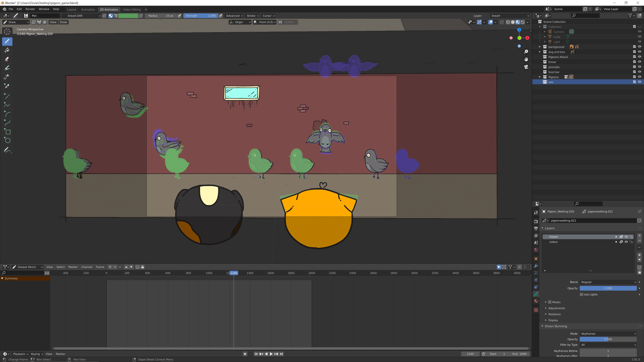The height and width of the screenshot is (362, 644).
Task: Adjust the onion skinning Opacity slider
Action: pos(608,339)
